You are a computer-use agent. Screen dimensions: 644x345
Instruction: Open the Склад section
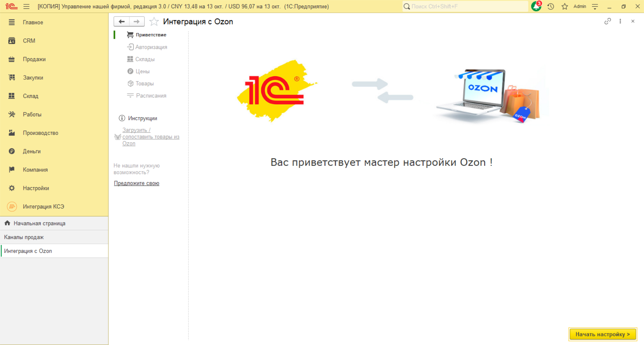(54, 96)
